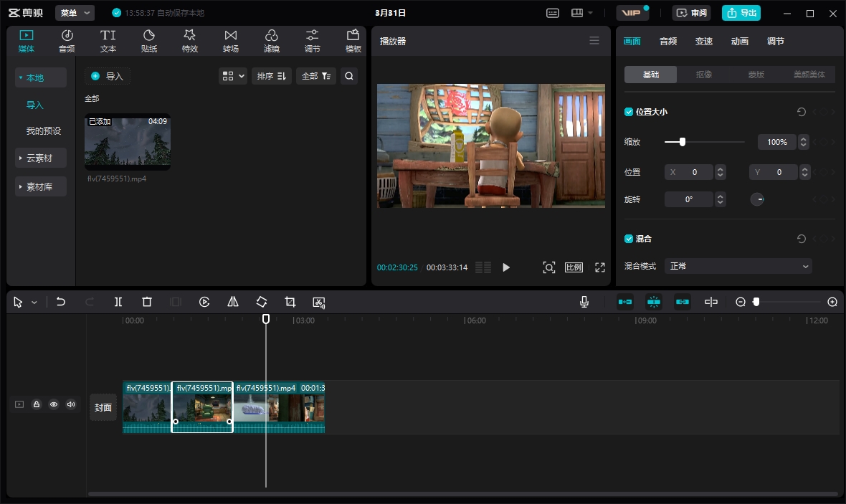Open the 菜单 menu dropdown
Screen dimensions: 846x504
pos(75,13)
